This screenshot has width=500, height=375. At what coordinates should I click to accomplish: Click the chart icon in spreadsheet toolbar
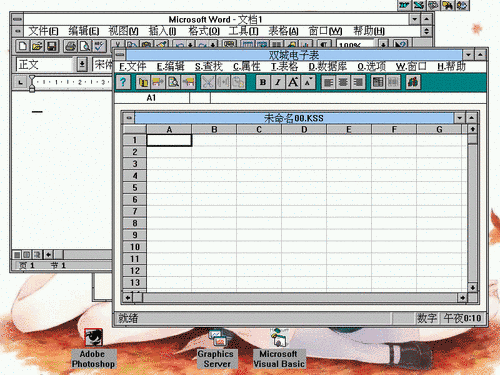(x=413, y=82)
